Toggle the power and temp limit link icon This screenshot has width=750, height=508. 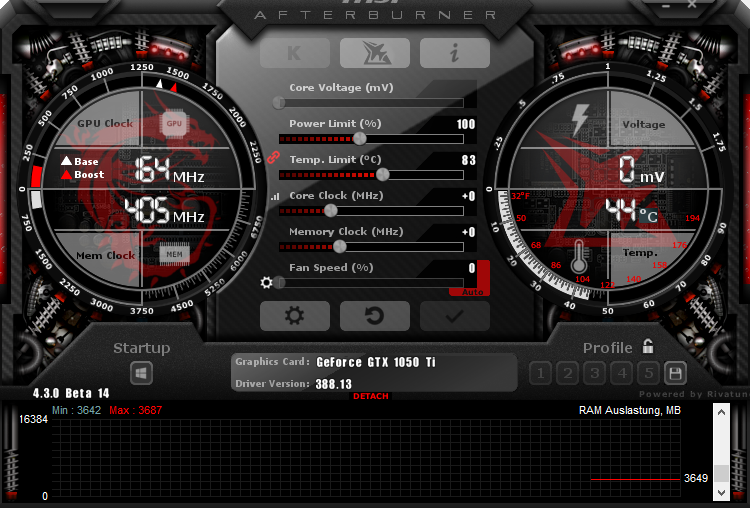tap(273, 157)
